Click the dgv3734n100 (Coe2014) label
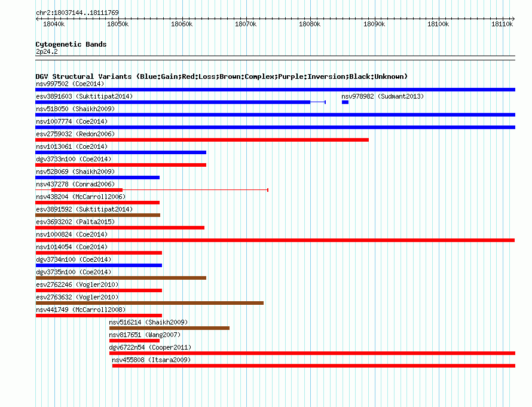The height and width of the screenshot is (407, 532). 74,259
